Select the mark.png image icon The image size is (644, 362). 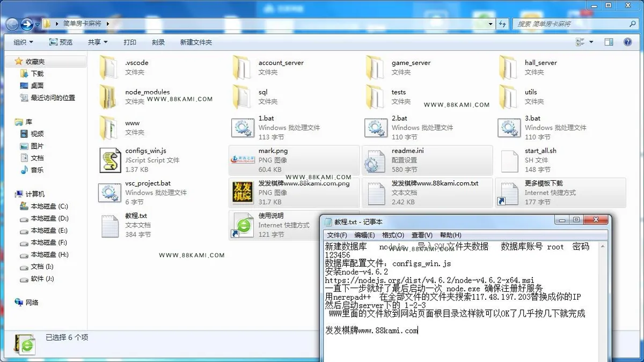(243, 160)
